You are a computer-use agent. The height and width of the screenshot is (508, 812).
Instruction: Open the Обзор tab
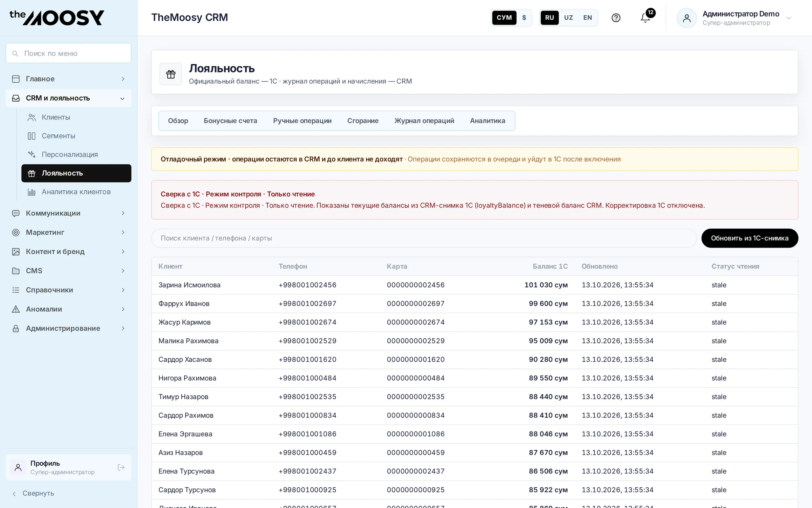tap(178, 121)
